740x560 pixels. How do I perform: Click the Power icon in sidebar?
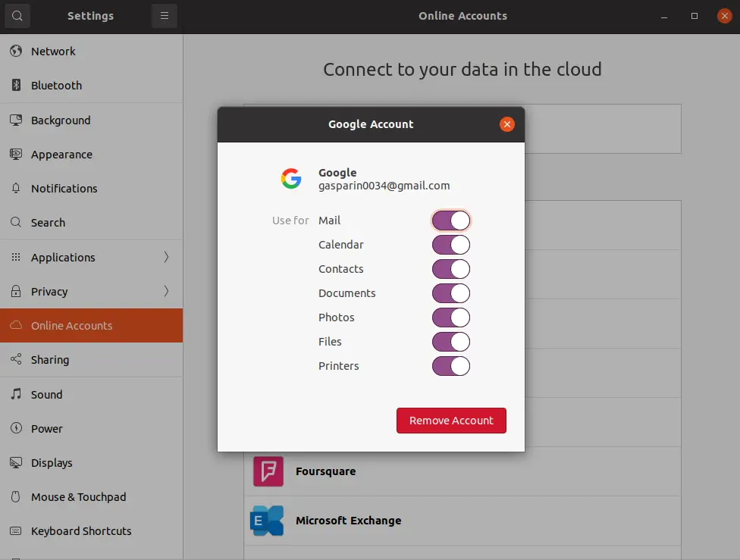16,428
